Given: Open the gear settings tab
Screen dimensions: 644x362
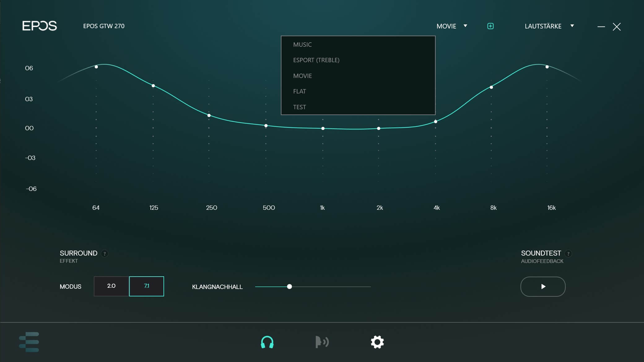Looking at the screenshot, I should point(377,342).
